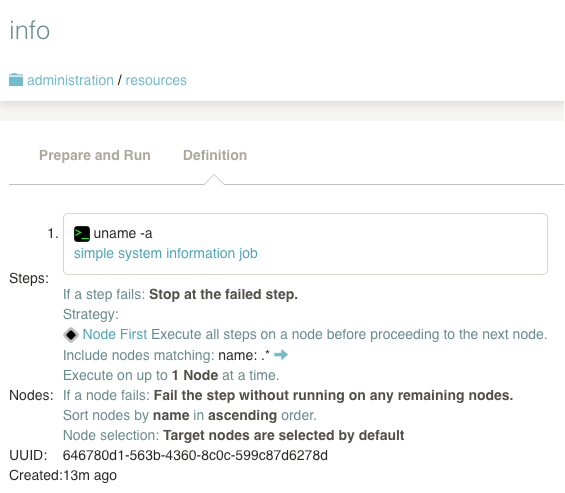Click the Stop at the failed step text

click(x=223, y=294)
